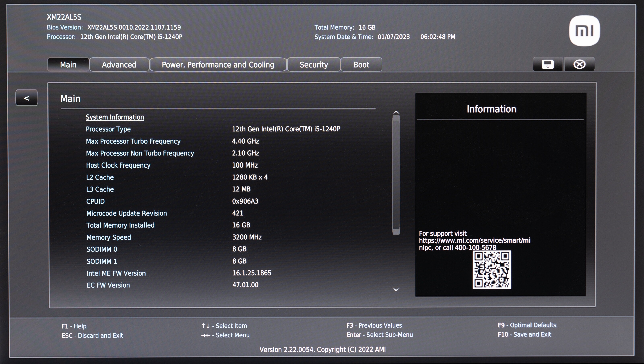Click the scroll up chevron

(x=396, y=112)
